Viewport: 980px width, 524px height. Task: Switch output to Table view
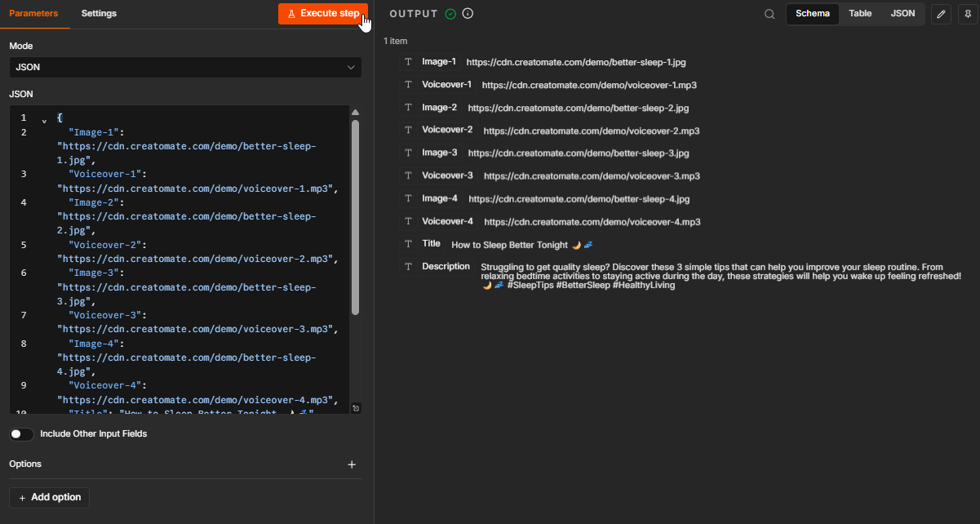(x=860, y=14)
